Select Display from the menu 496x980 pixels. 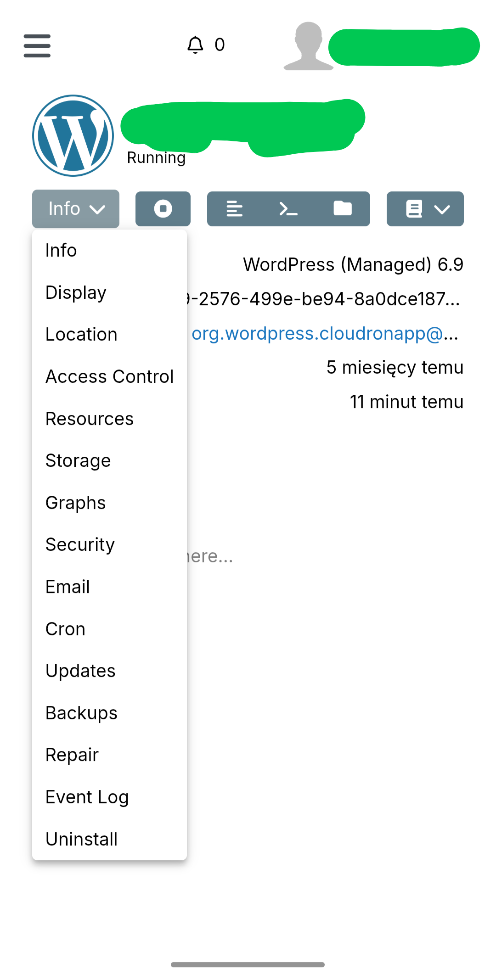[76, 292]
